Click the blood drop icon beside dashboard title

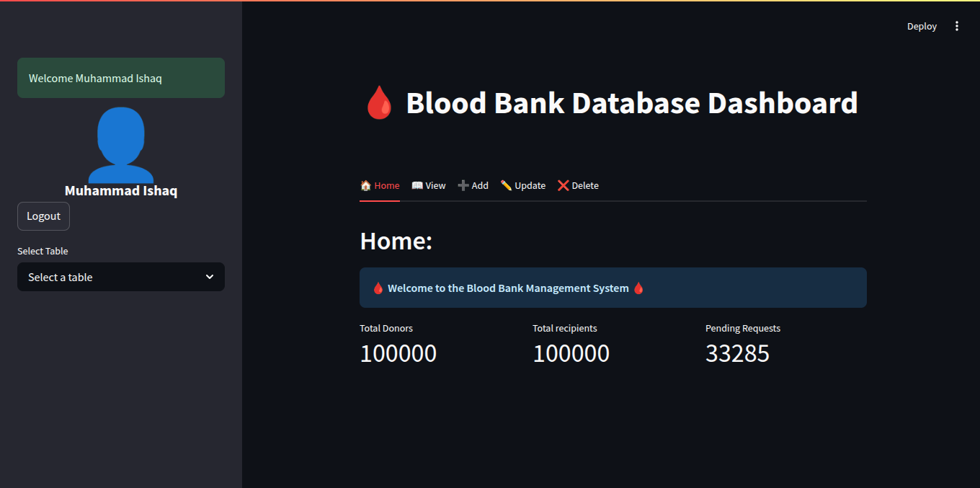pos(378,103)
